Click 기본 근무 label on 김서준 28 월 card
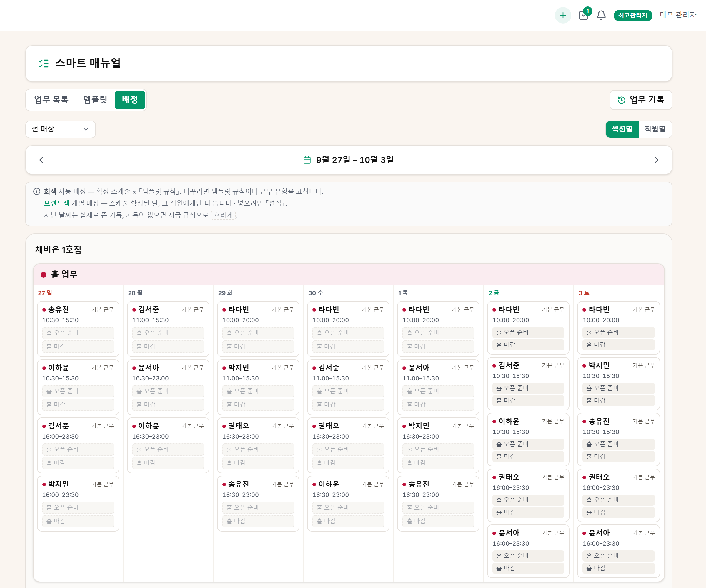The height and width of the screenshot is (588, 706). [193, 310]
